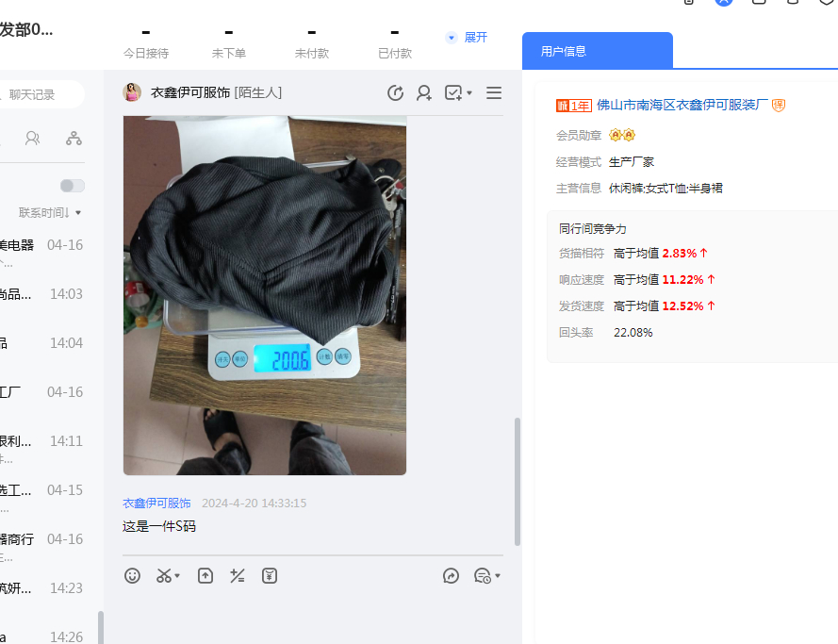Toggle the switch above contact list
The width and height of the screenshot is (838, 644).
coord(73,186)
